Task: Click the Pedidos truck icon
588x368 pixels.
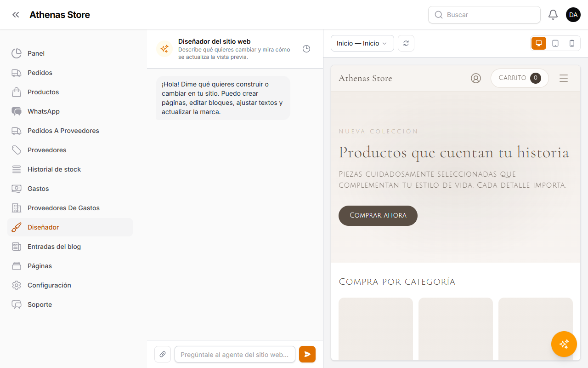Action: point(17,73)
